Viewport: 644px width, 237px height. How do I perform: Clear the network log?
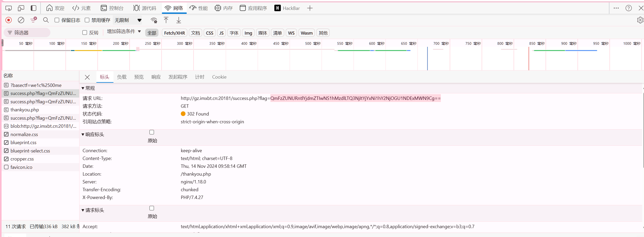(21, 20)
